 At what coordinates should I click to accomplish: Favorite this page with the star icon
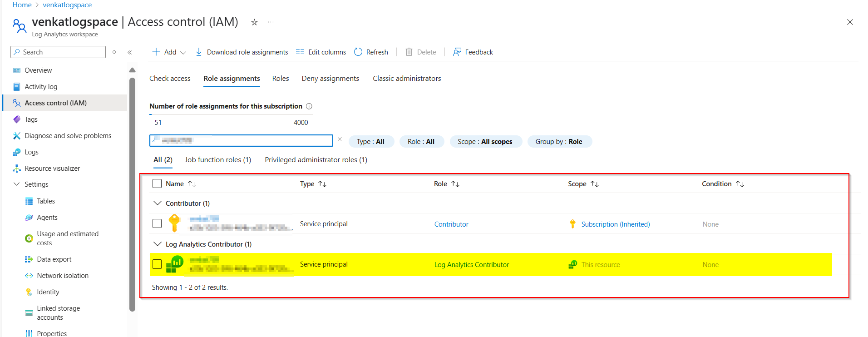254,22
